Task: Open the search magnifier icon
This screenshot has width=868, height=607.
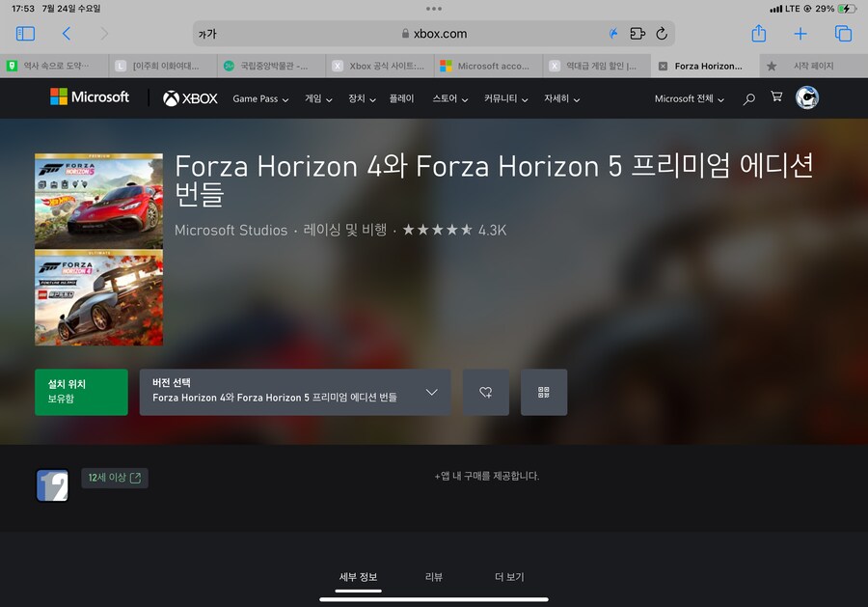Action: tap(749, 97)
